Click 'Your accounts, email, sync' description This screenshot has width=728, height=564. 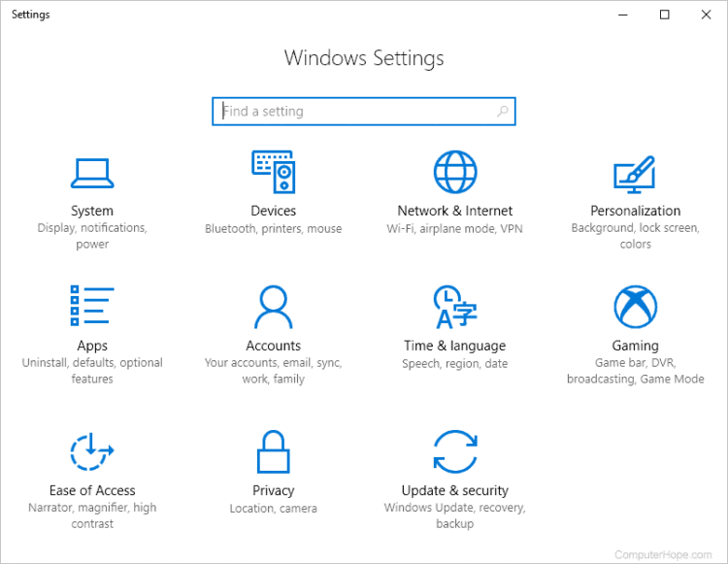click(274, 371)
